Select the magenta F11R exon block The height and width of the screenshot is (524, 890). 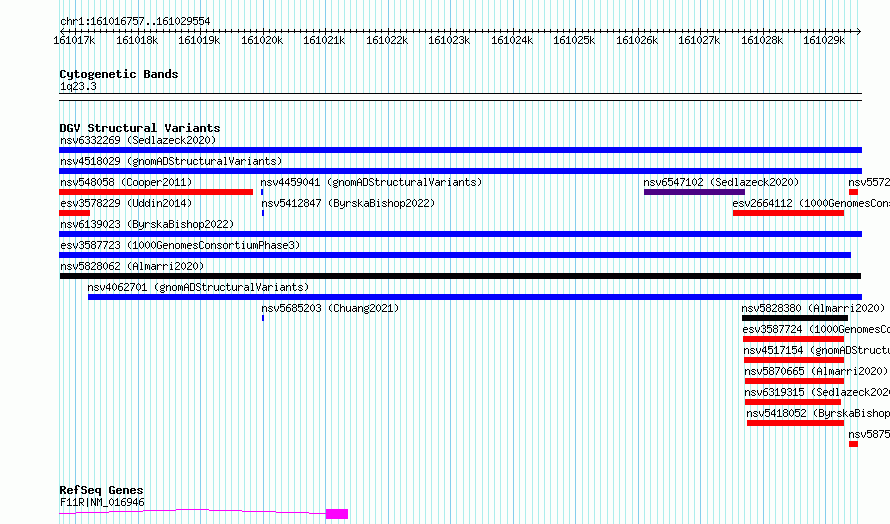point(337,514)
